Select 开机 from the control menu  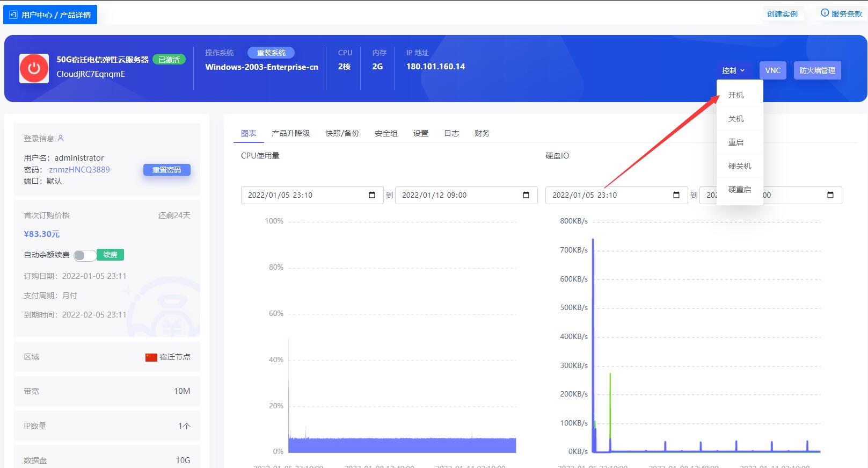[740, 95]
